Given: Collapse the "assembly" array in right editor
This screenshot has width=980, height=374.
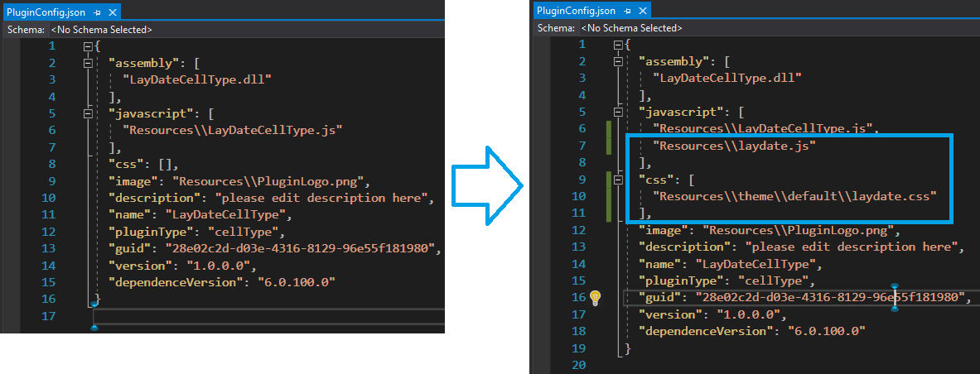Looking at the screenshot, I should tap(618, 61).
